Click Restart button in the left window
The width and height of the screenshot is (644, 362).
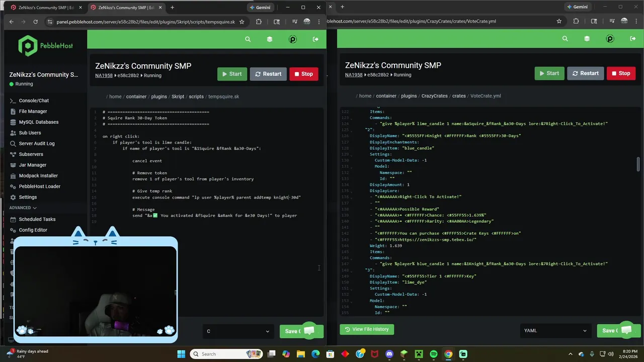[268, 74]
